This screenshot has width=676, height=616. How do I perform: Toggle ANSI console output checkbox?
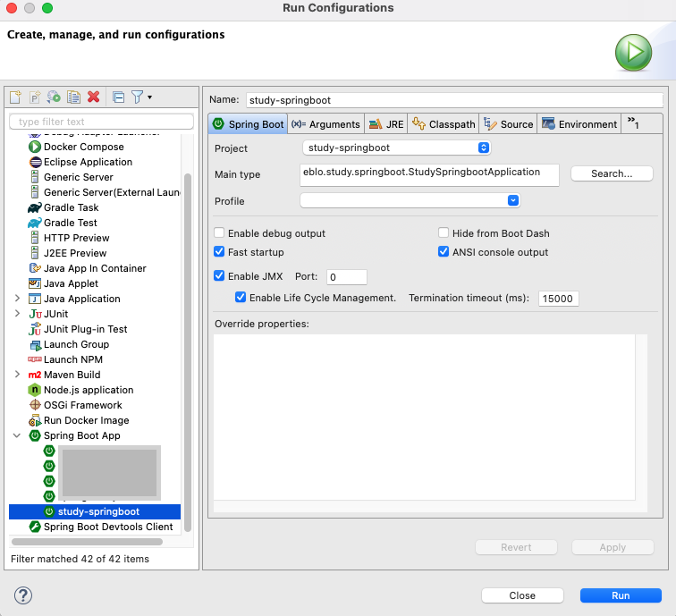tap(444, 251)
